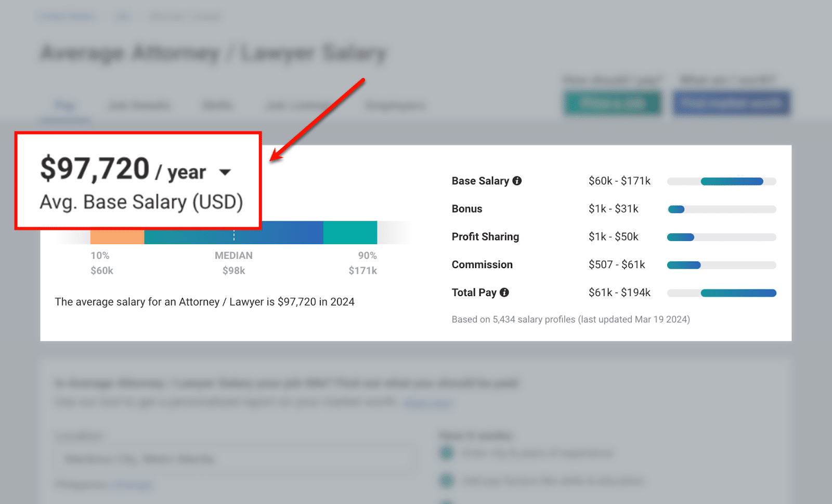The width and height of the screenshot is (832, 504).
Task: Click the Total Pay range bar
Action: click(x=722, y=293)
